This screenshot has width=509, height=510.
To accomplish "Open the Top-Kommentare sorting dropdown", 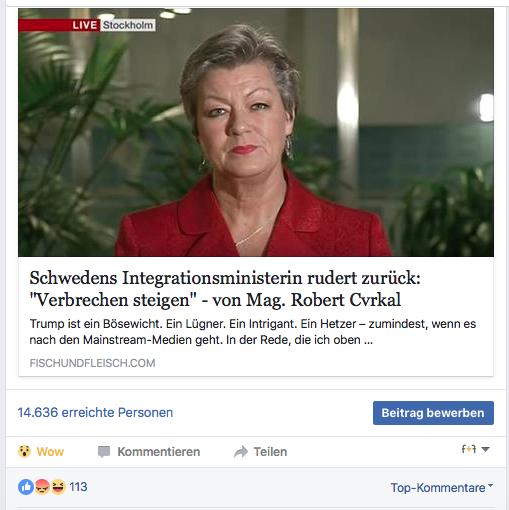I will (x=441, y=488).
